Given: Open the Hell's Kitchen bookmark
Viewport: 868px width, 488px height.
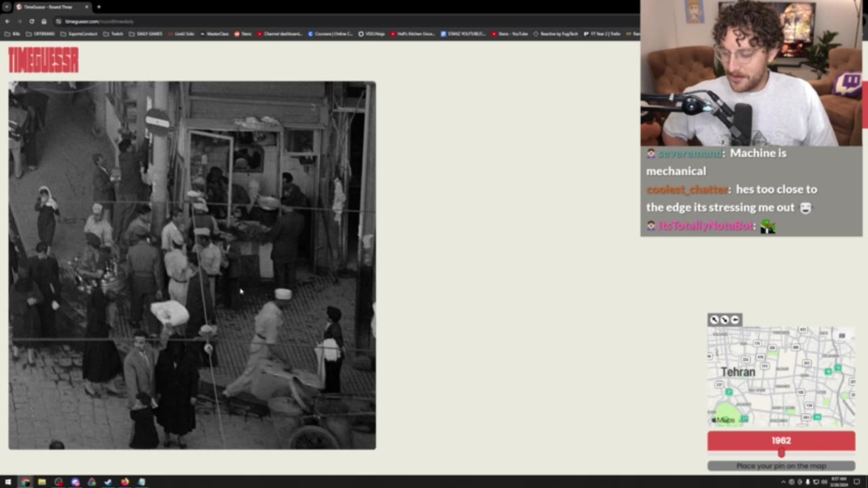Looking at the screenshot, I should 412,33.
